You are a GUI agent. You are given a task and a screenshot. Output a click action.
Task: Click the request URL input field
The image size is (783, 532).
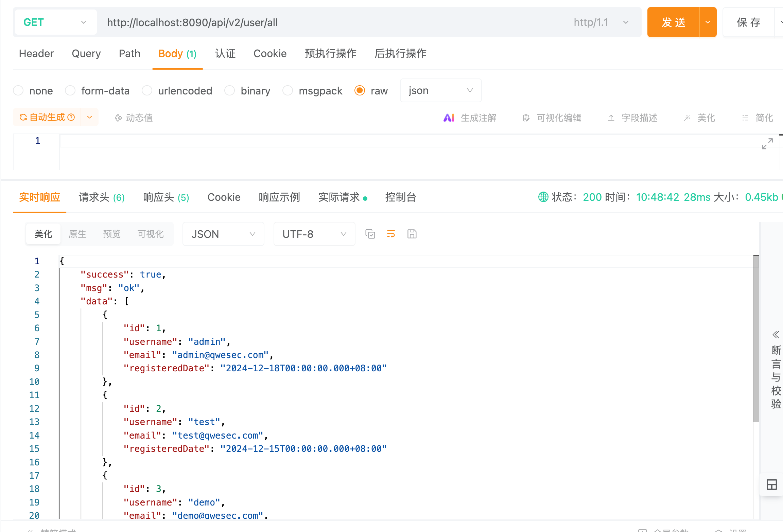click(x=333, y=22)
